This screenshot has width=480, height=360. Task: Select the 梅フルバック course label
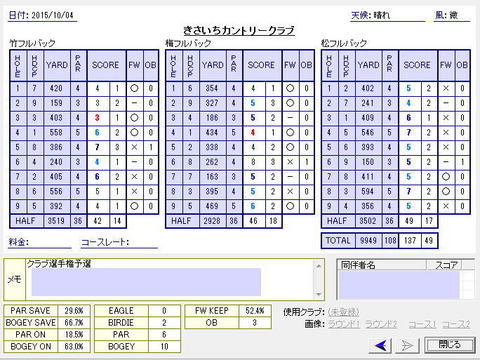[x=188, y=43]
